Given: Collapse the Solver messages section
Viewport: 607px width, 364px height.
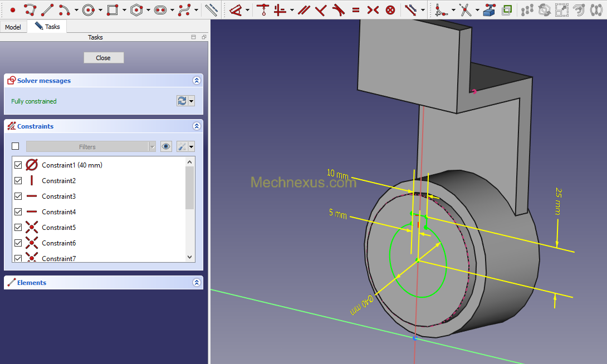Looking at the screenshot, I should click(x=197, y=81).
